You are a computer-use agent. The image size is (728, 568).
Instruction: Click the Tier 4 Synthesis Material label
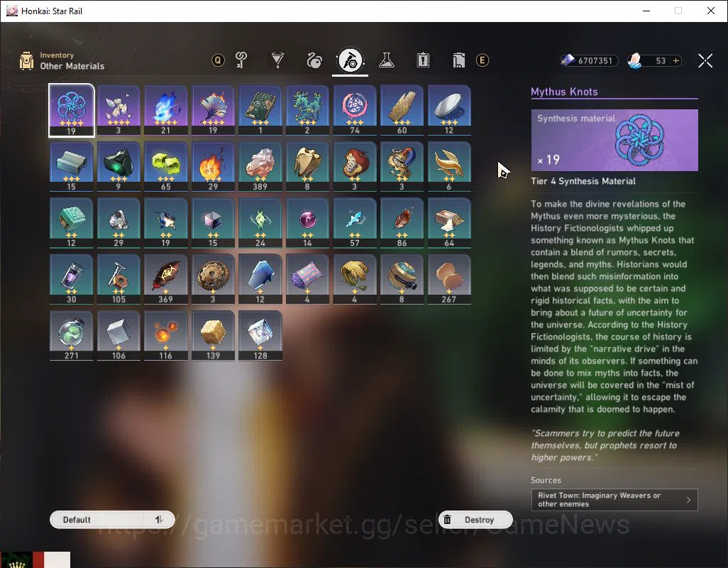583,181
